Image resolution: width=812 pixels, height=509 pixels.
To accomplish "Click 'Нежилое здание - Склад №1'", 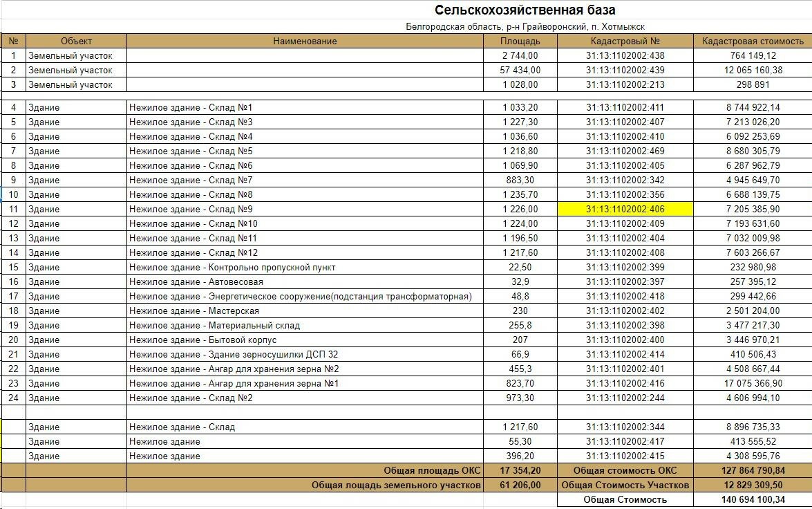I will pyautogui.click(x=191, y=107).
